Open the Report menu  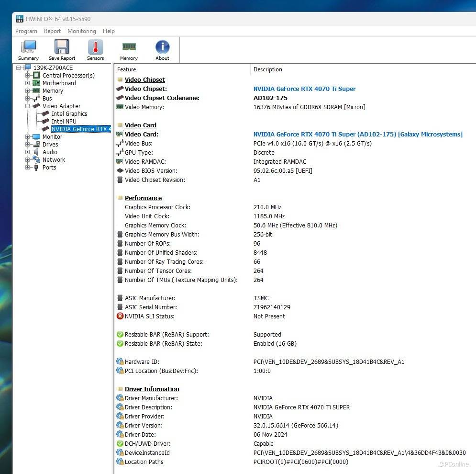pyautogui.click(x=52, y=31)
